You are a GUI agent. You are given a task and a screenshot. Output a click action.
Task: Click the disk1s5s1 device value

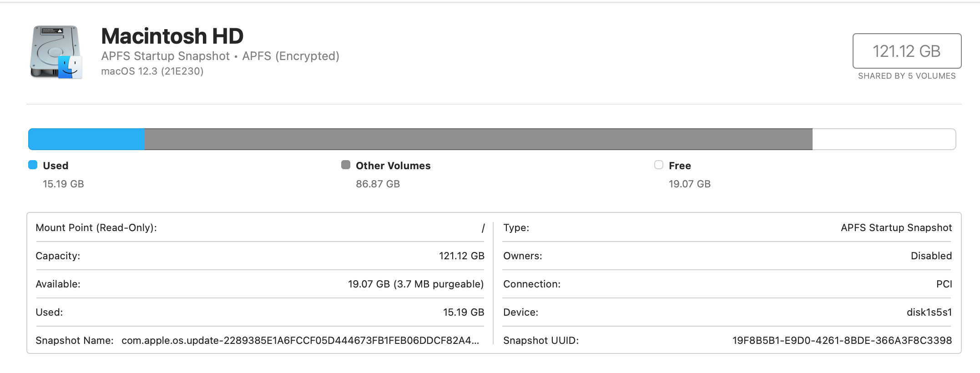tap(929, 312)
